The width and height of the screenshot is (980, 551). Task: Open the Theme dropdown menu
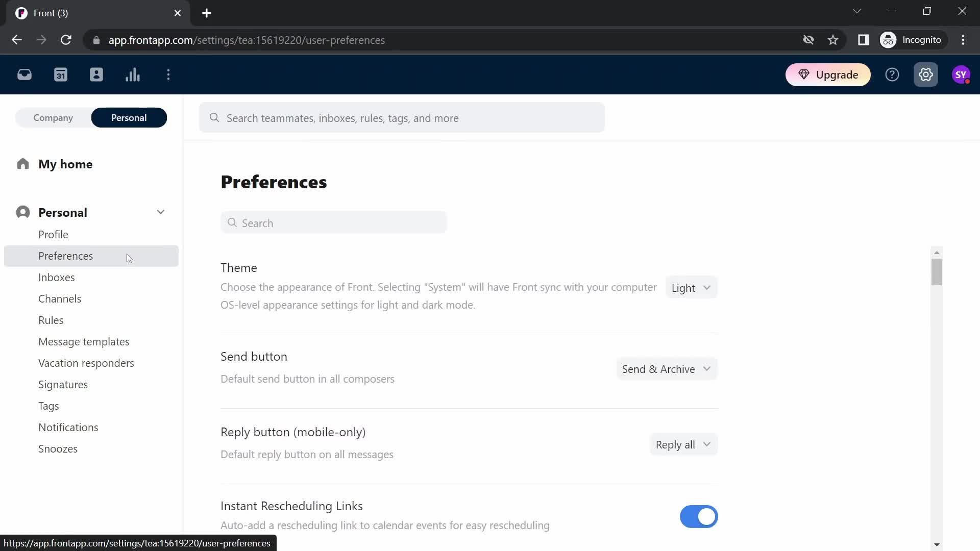(691, 288)
